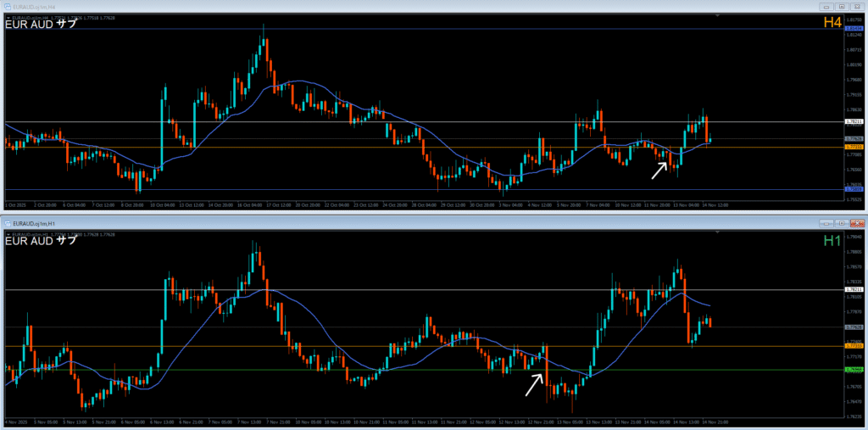Select the green price label on H1 axis

pyautogui.click(x=854, y=370)
